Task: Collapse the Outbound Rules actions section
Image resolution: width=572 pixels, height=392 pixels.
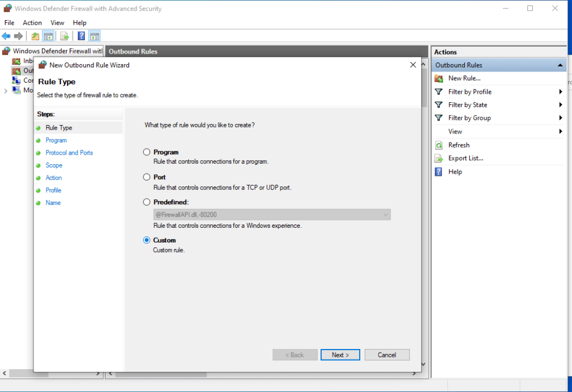Action: pos(560,65)
